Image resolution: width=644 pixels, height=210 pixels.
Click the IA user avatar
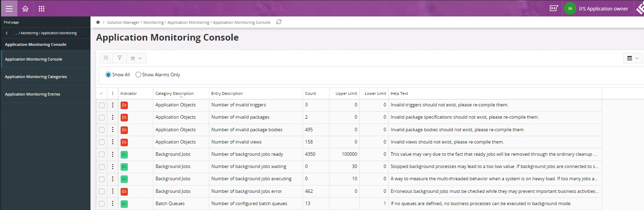(570, 8)
